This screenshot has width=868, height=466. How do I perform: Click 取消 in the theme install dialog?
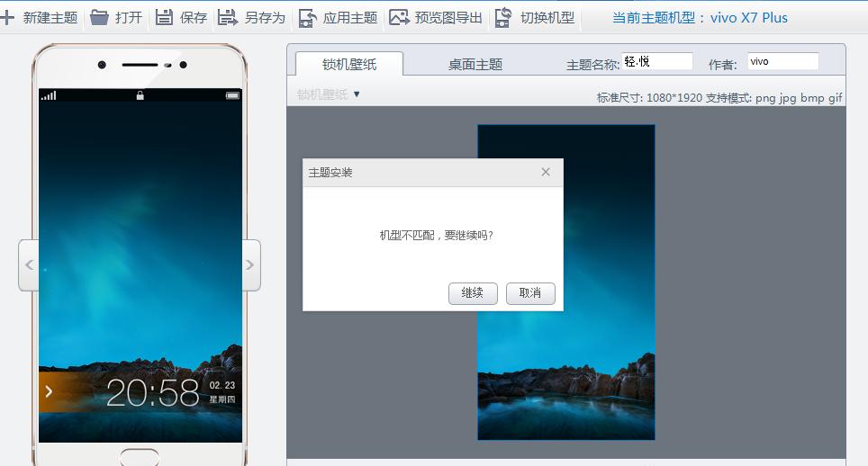click(530, 293)
